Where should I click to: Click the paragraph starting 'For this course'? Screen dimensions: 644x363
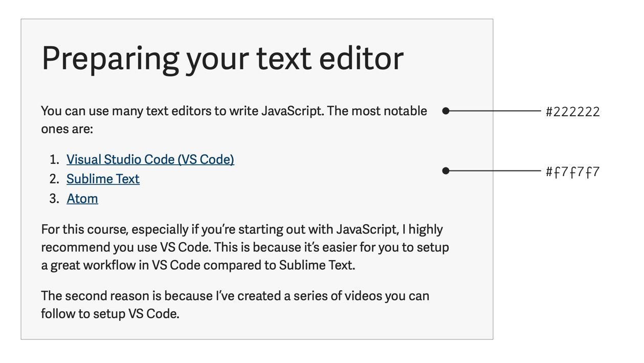click(245, 247)
